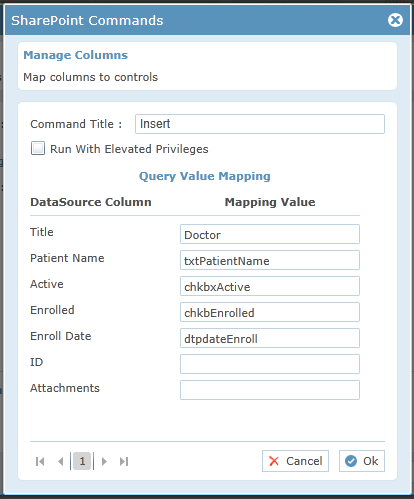Click the Attachments column label

click(x=65, y=388)
